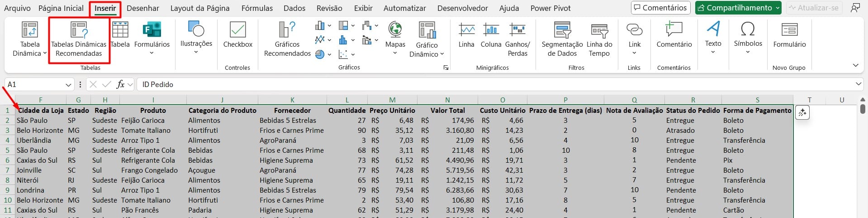This screenshot has width=868, height=218.
Task: Select the Produto header cell
Action: (x=153, y=110)
